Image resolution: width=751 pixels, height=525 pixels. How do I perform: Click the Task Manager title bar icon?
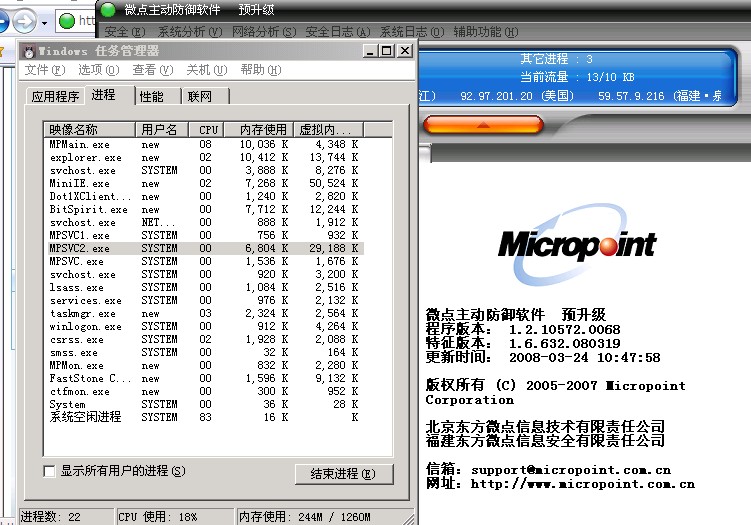point(29,51)
